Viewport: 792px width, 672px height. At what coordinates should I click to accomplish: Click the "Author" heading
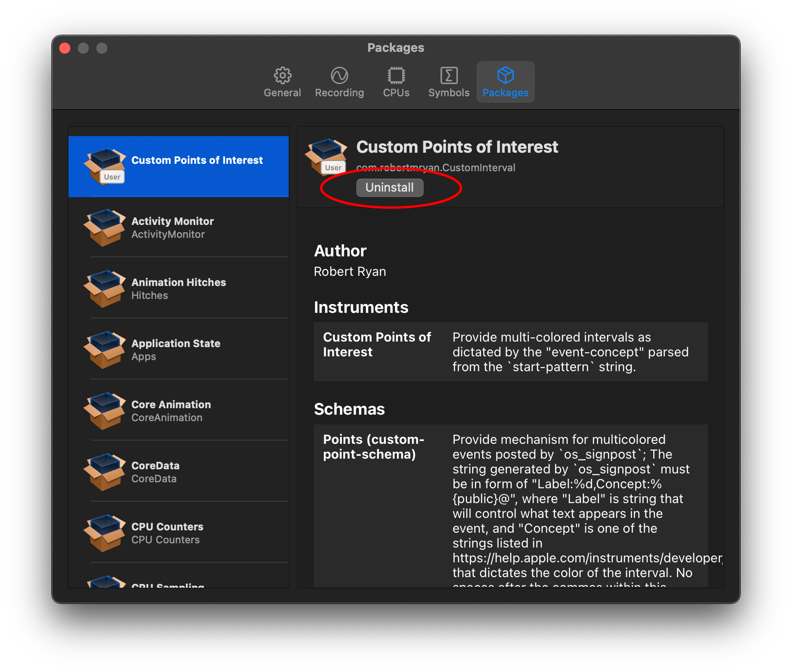coord(340,251)
